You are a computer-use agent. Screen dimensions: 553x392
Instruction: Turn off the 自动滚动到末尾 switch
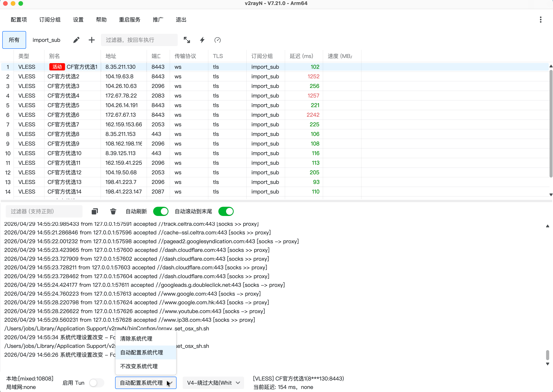(226, 211)
